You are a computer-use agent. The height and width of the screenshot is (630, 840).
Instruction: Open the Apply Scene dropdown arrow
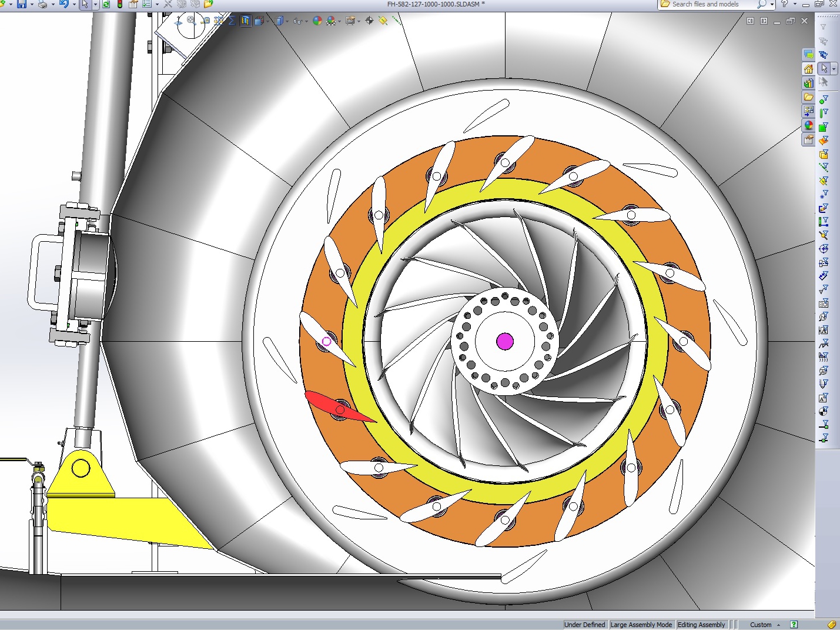point(340,22)
